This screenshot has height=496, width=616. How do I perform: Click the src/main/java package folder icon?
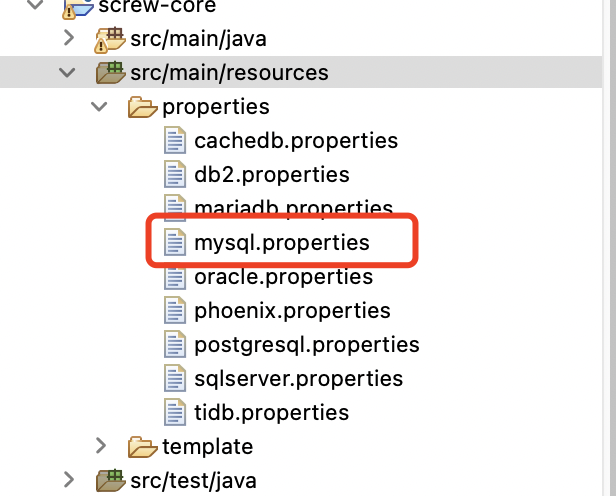point(110,39)
